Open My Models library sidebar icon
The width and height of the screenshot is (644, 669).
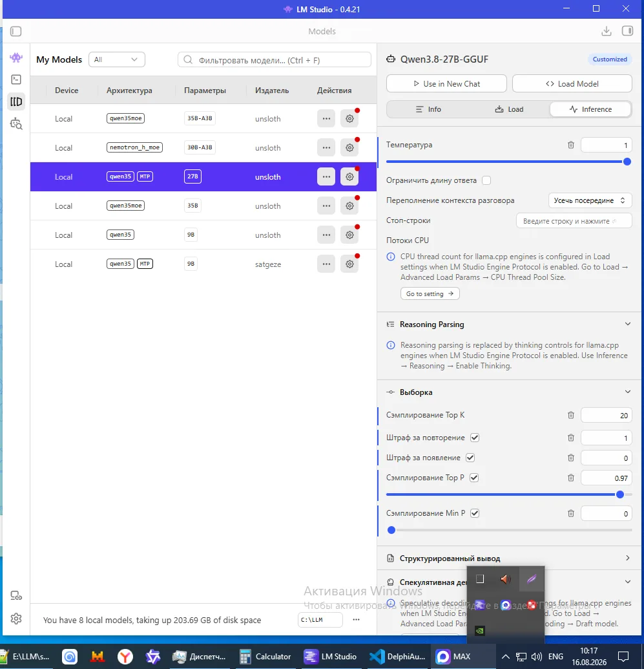[16, 101]
